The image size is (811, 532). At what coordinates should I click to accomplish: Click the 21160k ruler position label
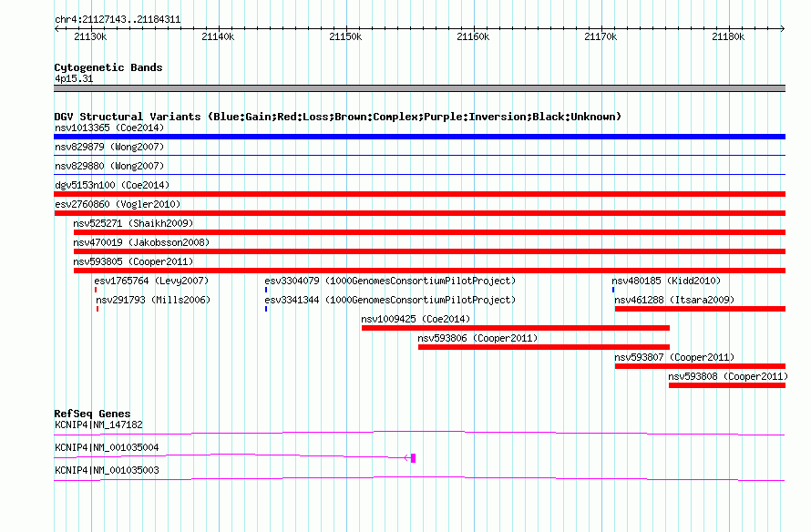tap(473, 36)
